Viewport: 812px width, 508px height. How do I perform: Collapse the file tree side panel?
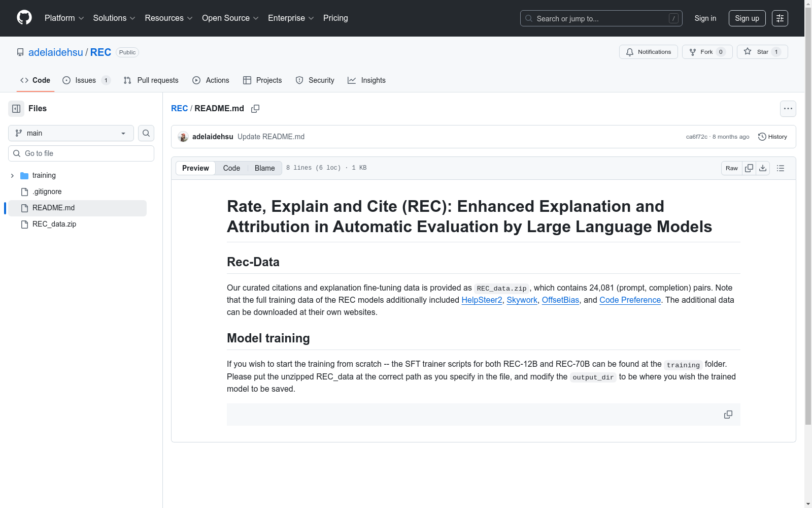click(x=16, y=109)
